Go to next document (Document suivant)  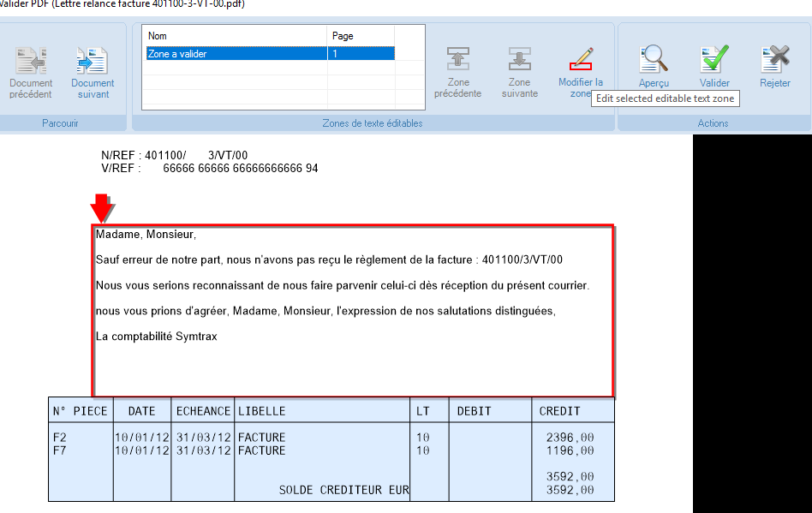tap(93, 73)
